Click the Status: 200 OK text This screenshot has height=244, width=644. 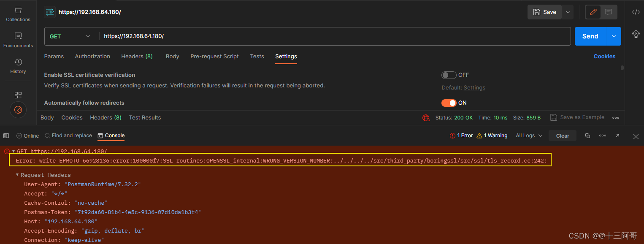[x=454, y=118]
